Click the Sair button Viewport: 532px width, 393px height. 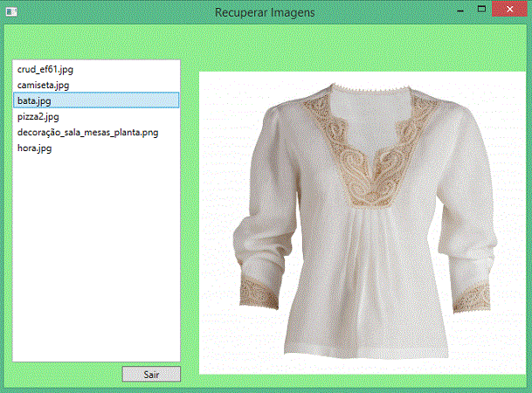[151, 375]
